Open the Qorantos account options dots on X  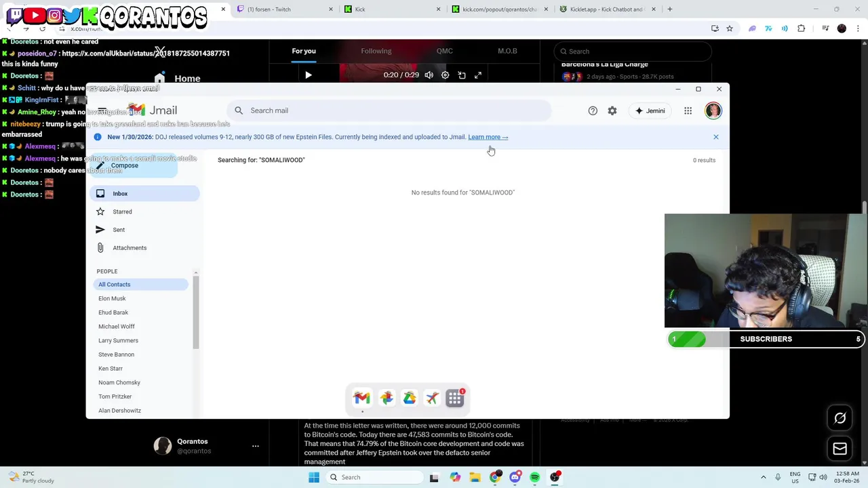pos(255,446)
